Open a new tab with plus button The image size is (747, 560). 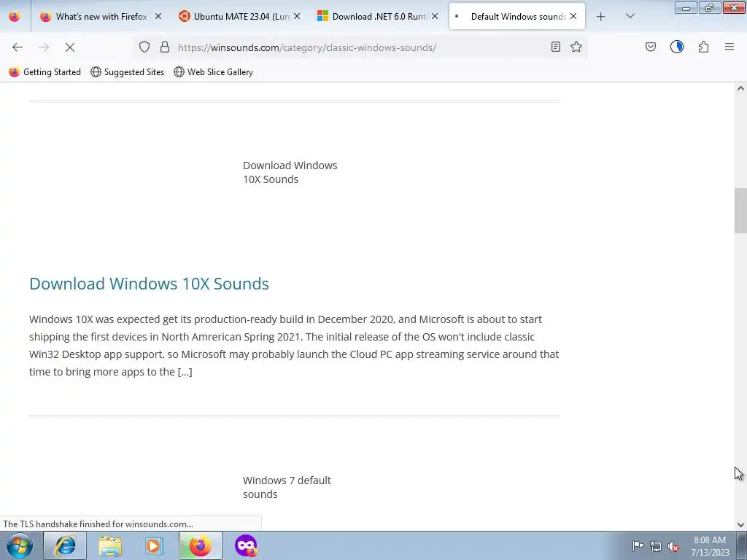601,17
